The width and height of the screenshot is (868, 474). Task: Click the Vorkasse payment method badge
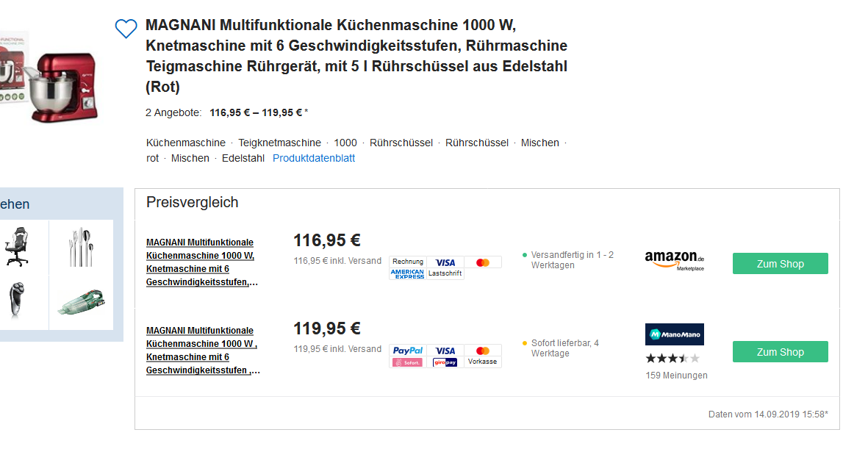point(482,362)
